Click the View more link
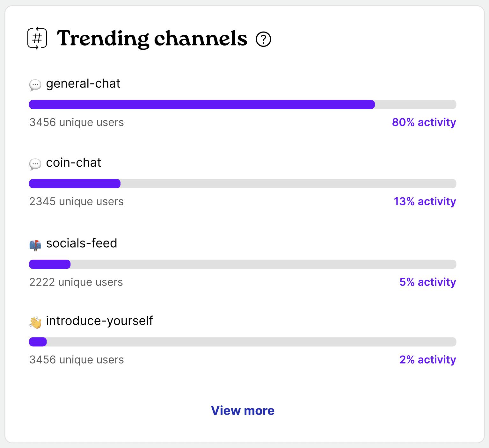The width and height of the screenshot is (489, 448). tap(243, 410)
